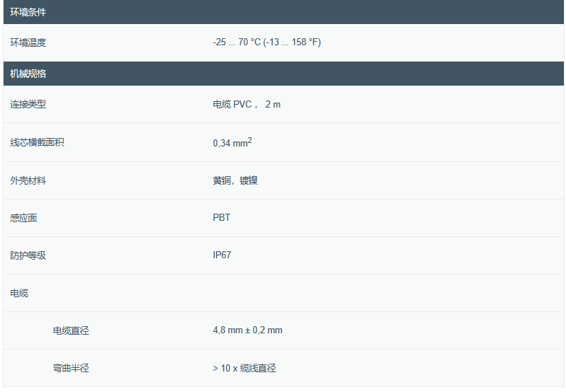Click the 外壳材料 label

click(x=28, y=180)
